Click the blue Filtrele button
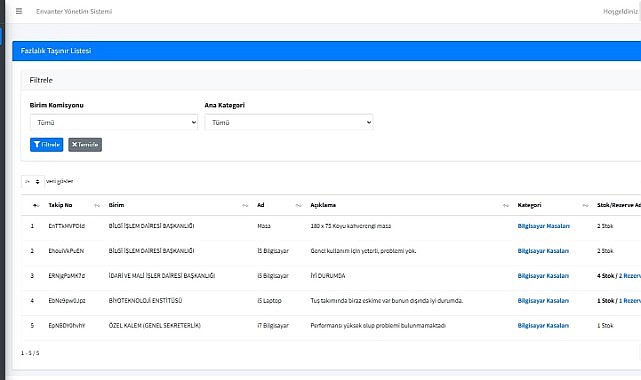Image resolution: width=641 pixels, height=380 pixels. pyautogui.click(x=47, y=145)
